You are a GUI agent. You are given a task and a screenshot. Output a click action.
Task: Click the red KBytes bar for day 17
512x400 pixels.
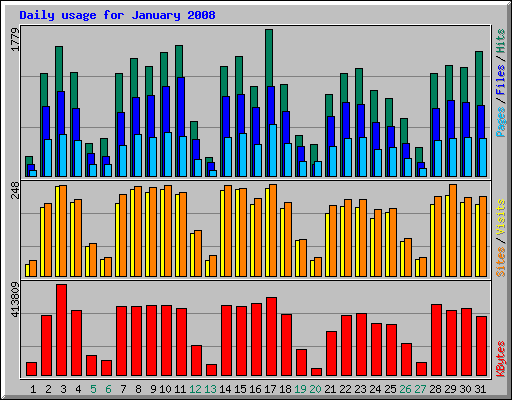click(x=271, y=337)
